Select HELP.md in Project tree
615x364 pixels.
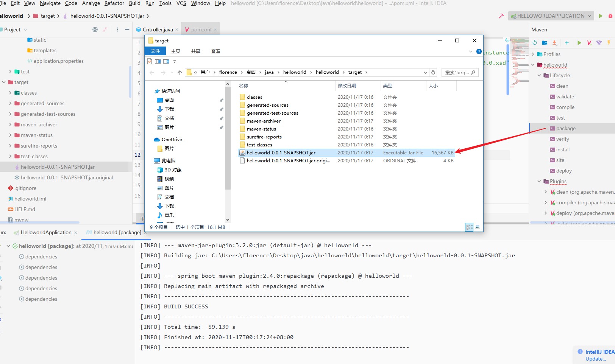[x=25, y=209]
